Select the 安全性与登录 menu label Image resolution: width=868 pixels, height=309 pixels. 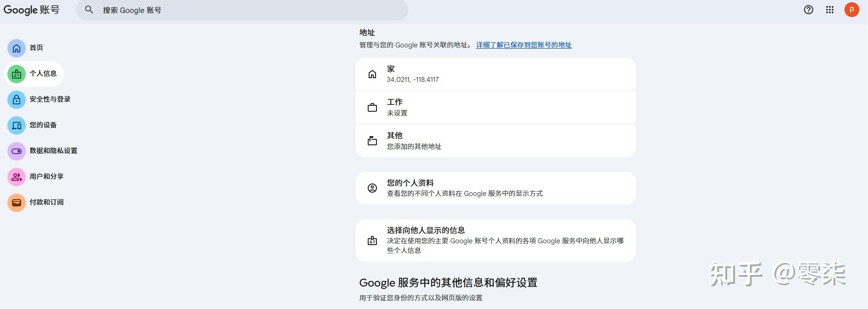tap(50, 99)
